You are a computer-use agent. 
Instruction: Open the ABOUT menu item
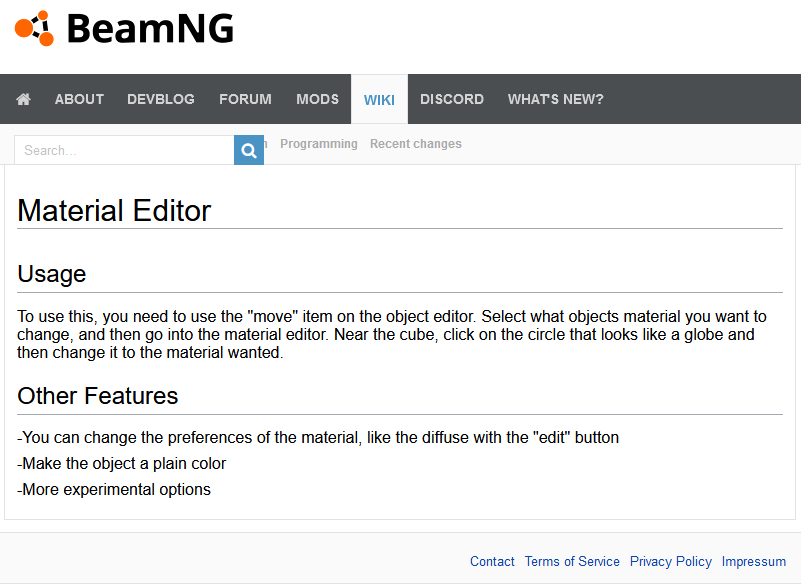(x=79, y=99)
